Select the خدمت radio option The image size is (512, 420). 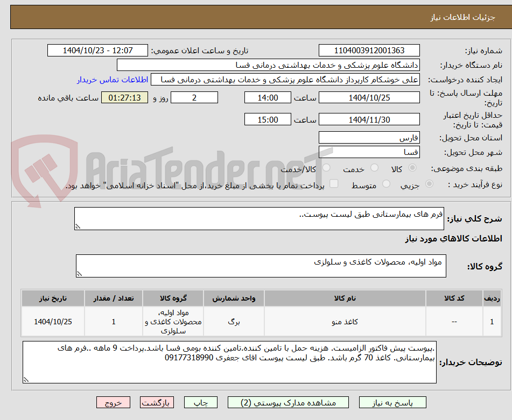pos(375,167)
